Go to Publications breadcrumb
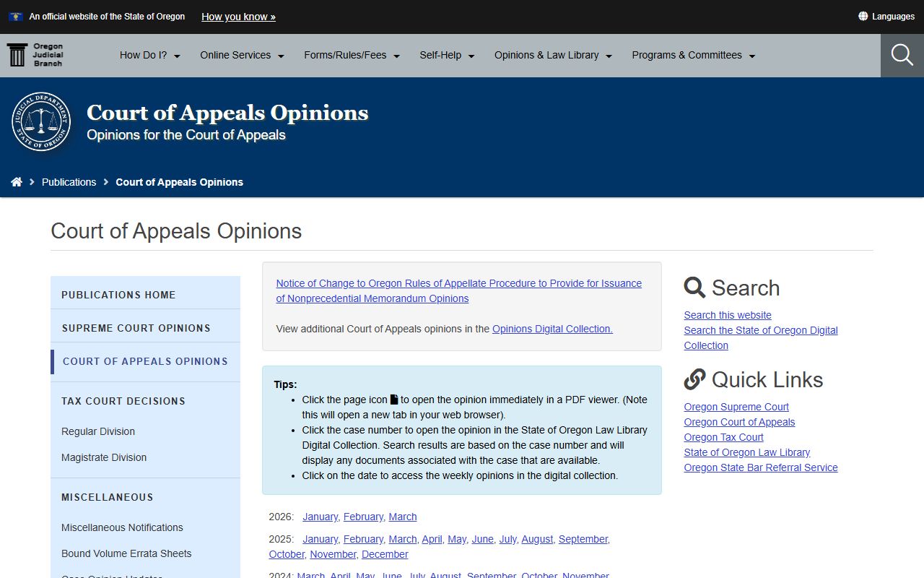This screenshot has width=924, height=578. [x=69, y=182]
